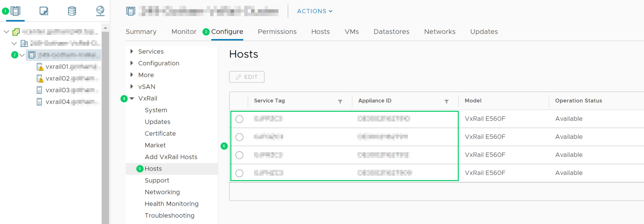Screen dimensions: 644x224
Task: Open the Service Tag column filter
Action: [340, 101]
